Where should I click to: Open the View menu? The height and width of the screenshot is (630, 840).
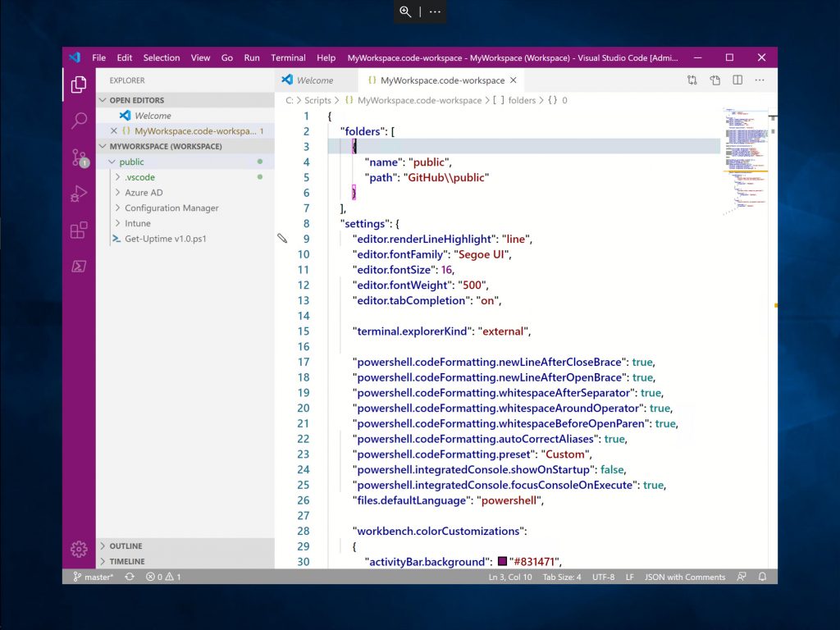(x=200, y=58)
